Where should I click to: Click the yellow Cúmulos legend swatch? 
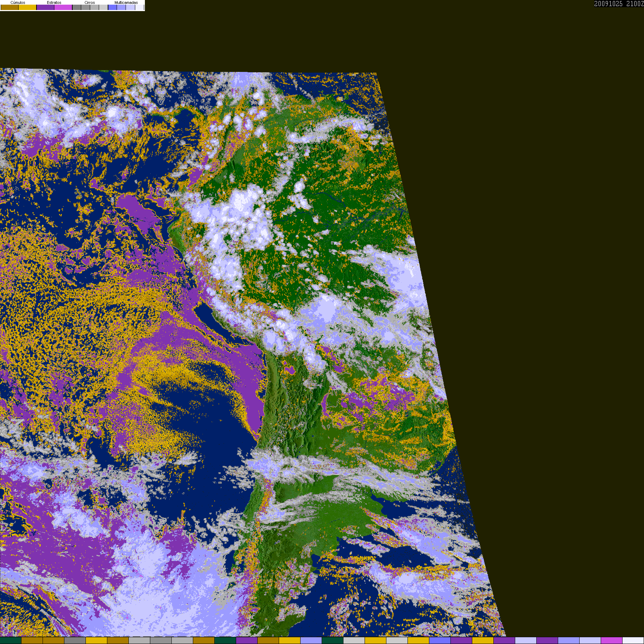pos(28,7)
